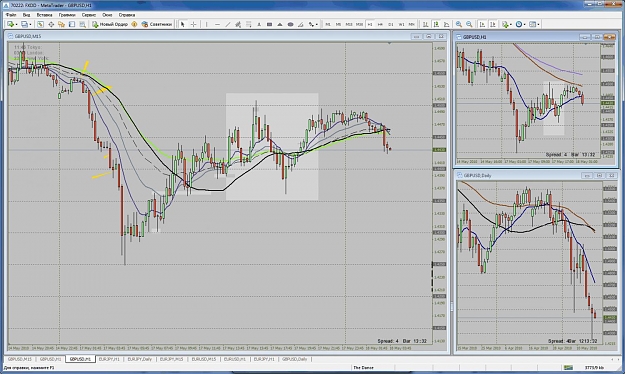
Task: Launch the MetaEditor icon
Action: tap(134, 24)
